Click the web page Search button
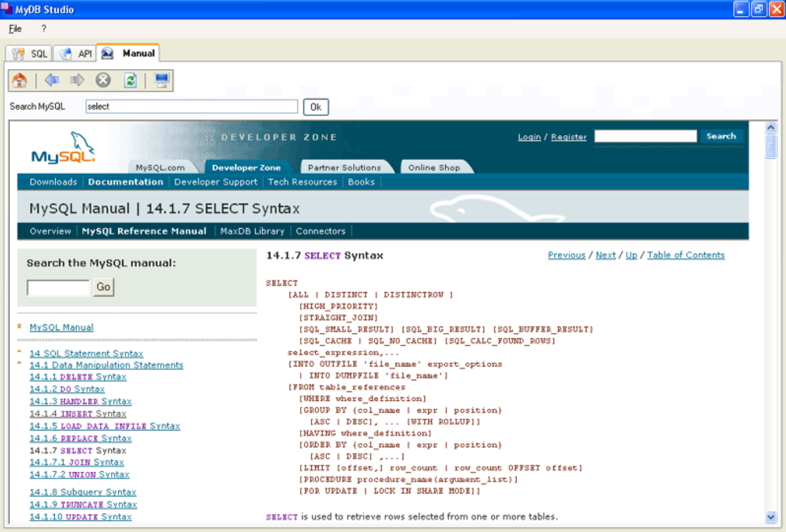 tap(721, 136)
